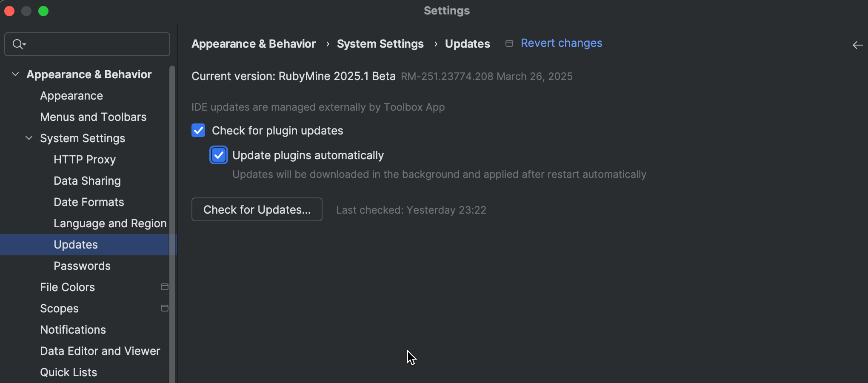This screenshot has width=868, height=383.
Task: Click the back arrow icon
Action: (857, 45)
